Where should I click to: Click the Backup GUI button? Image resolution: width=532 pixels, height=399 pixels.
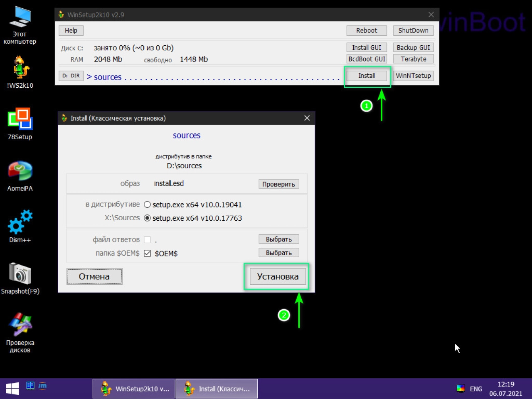point(413,47)
